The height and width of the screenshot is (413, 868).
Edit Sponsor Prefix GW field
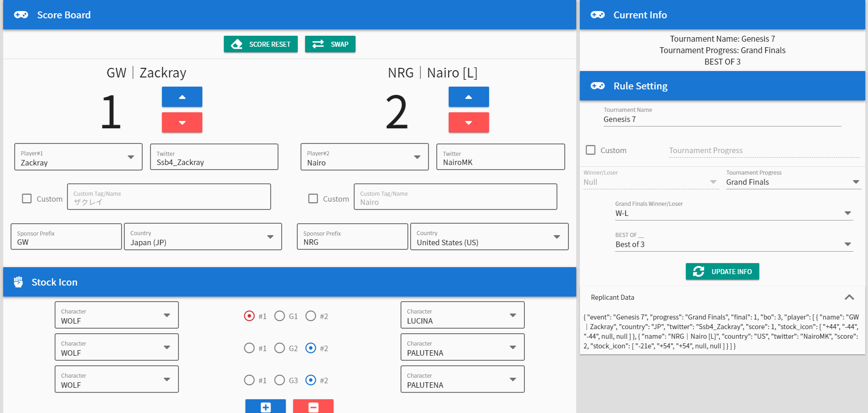pyautogui.click(x=66, y=237)
